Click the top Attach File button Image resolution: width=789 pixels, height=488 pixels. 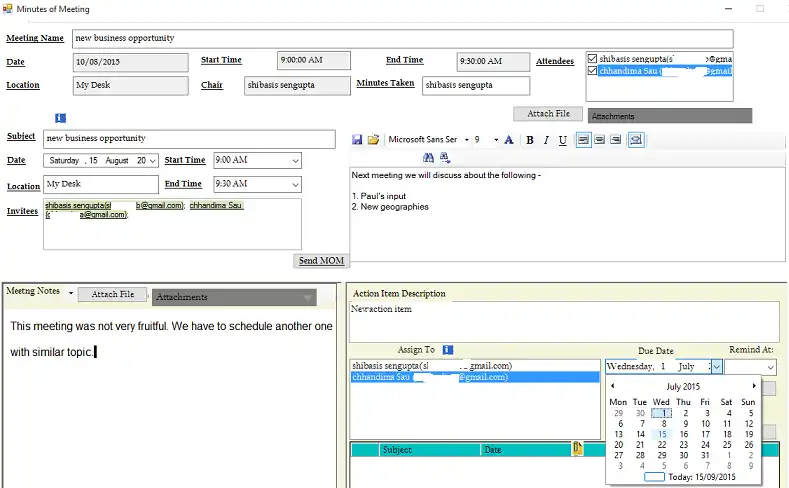pos(548,114)
